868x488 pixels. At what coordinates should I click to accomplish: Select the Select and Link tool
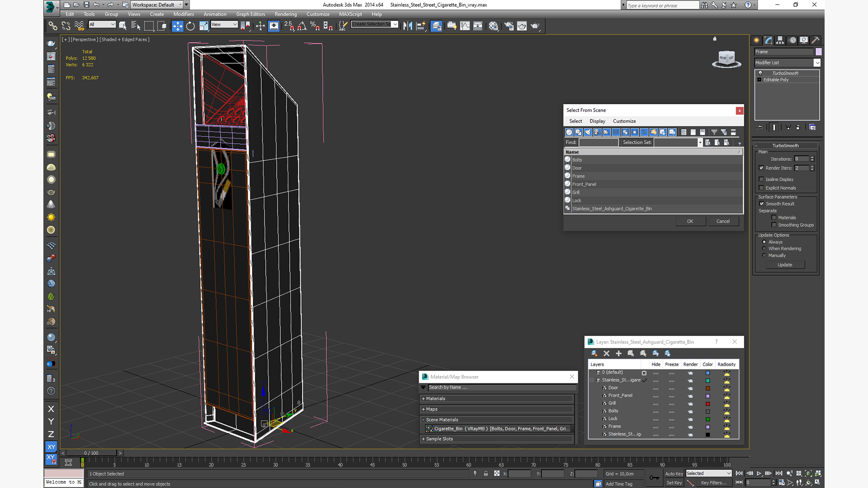click(53, 26)
